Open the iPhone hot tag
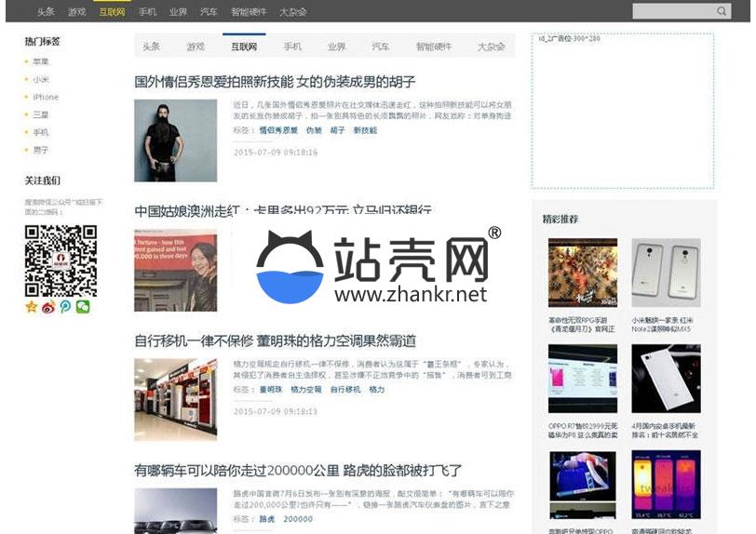The width and height of the screenshot is (756, 534). coord(46,97)
